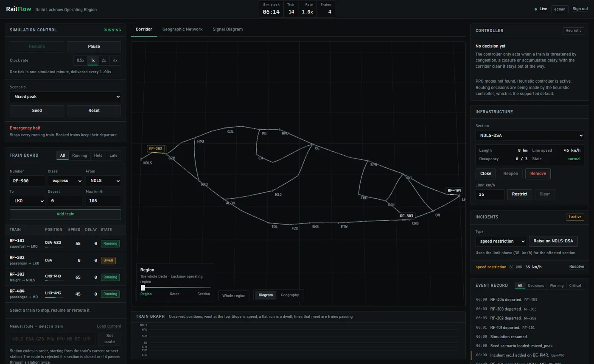This screenshot has height=364, width=594.
Task: Click Raise on NDLS-DSA button
Action: click(553, 241)
